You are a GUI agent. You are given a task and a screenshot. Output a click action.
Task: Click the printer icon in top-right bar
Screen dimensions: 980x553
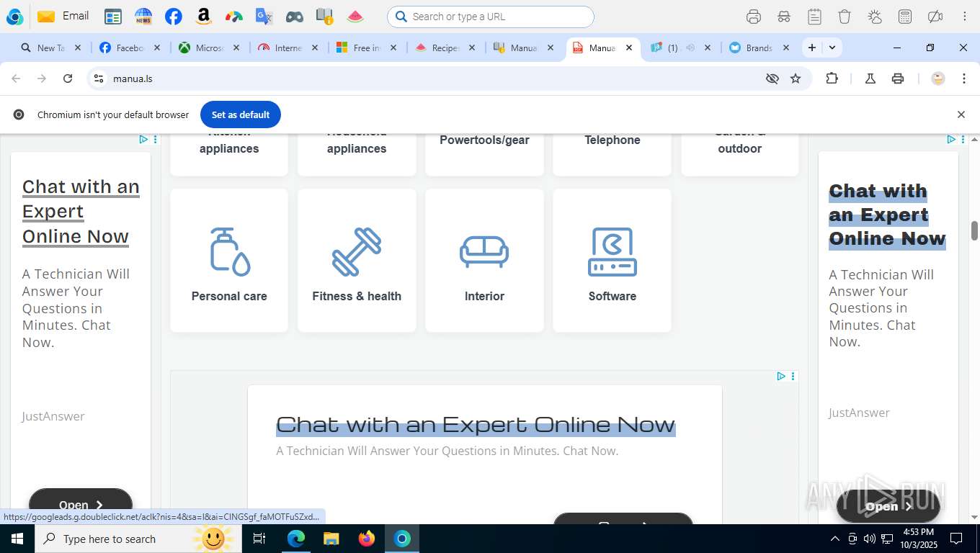tap(754, 17)
